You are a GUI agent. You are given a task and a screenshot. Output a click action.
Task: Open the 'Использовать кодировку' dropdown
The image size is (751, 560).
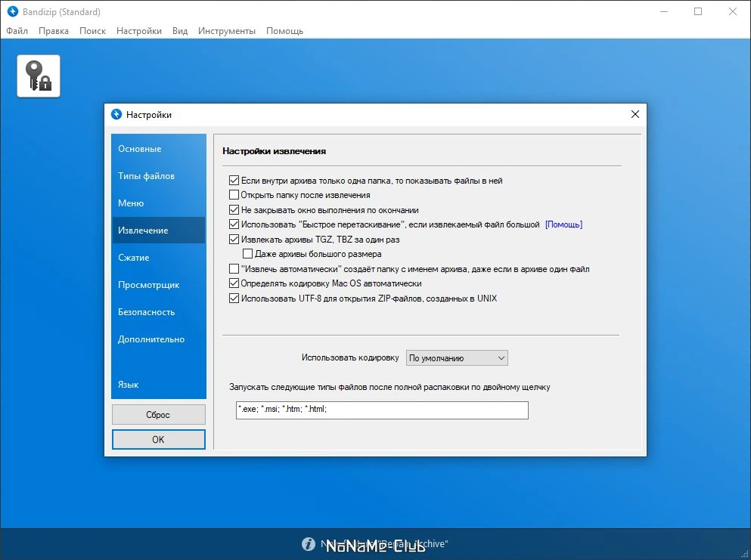pyautogui.click(x=457, y=358)
